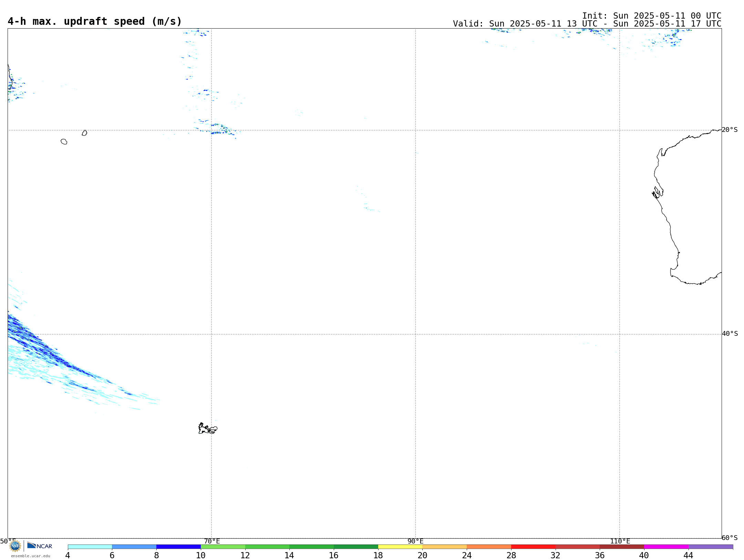Viewport: 744px width, 560px height.
Task: Click the colorbar tick label 24
Action: [467, 555]
